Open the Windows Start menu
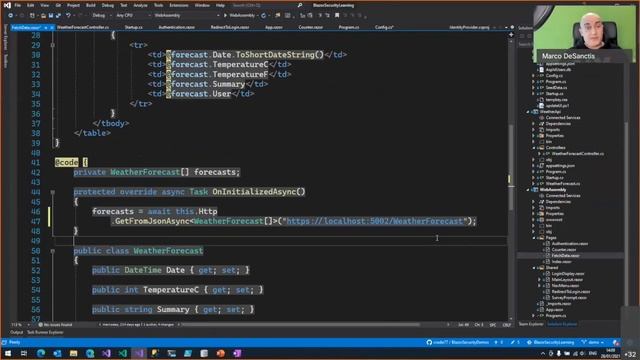640x360 pixels. [8, 353]
